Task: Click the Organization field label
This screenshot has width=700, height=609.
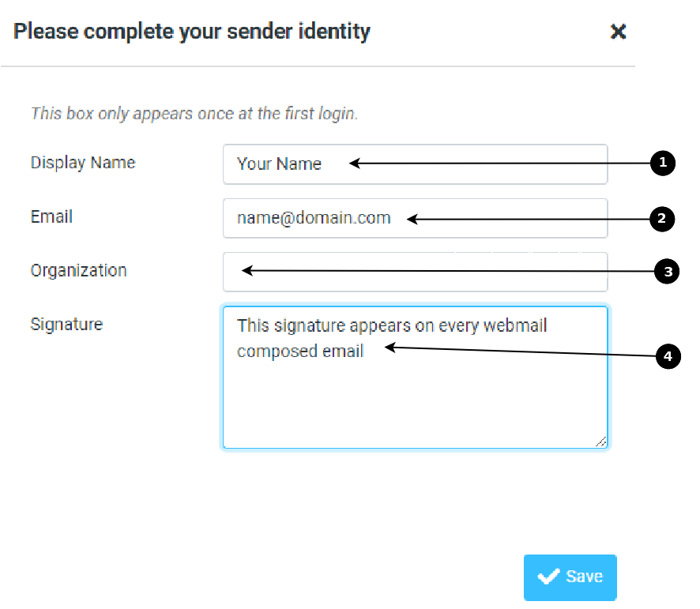Action: [x=78, y=271]
